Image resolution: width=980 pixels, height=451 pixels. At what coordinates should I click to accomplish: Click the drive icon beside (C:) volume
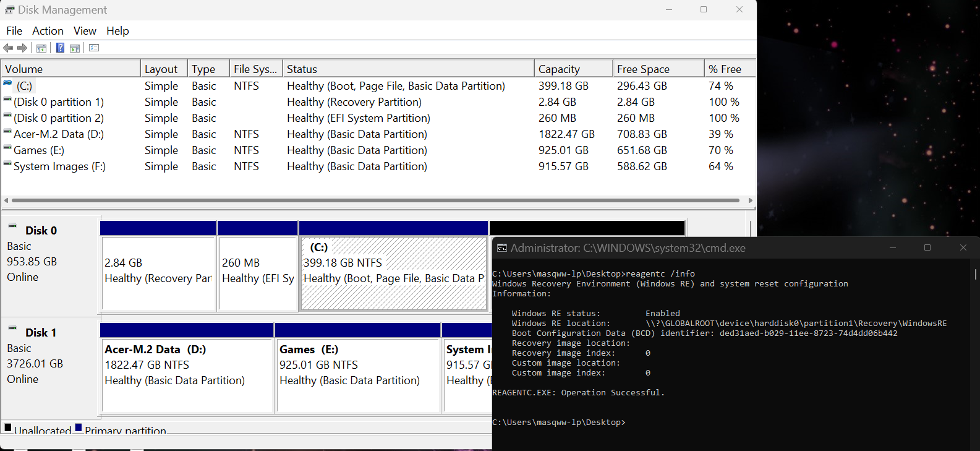tap(7, 83)
